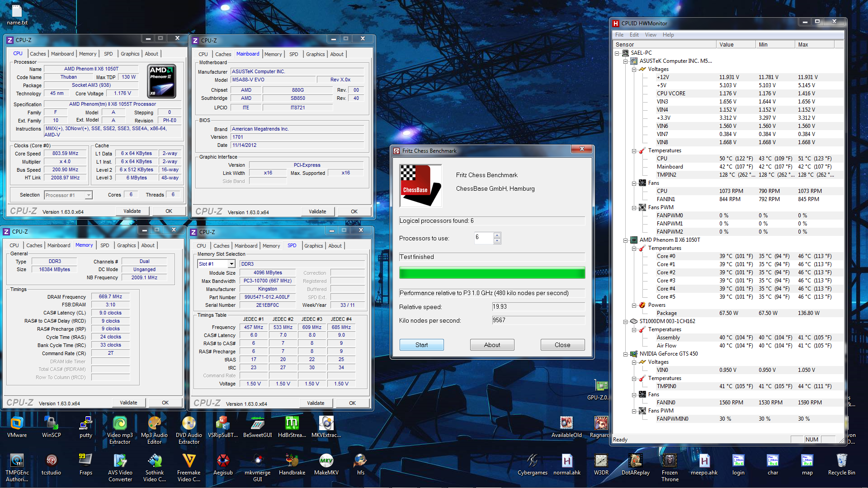This screenshot has width=868, height=488.
Task: Switch to the Caches tab in top-left CPU-Z
Action: [38, 54]
